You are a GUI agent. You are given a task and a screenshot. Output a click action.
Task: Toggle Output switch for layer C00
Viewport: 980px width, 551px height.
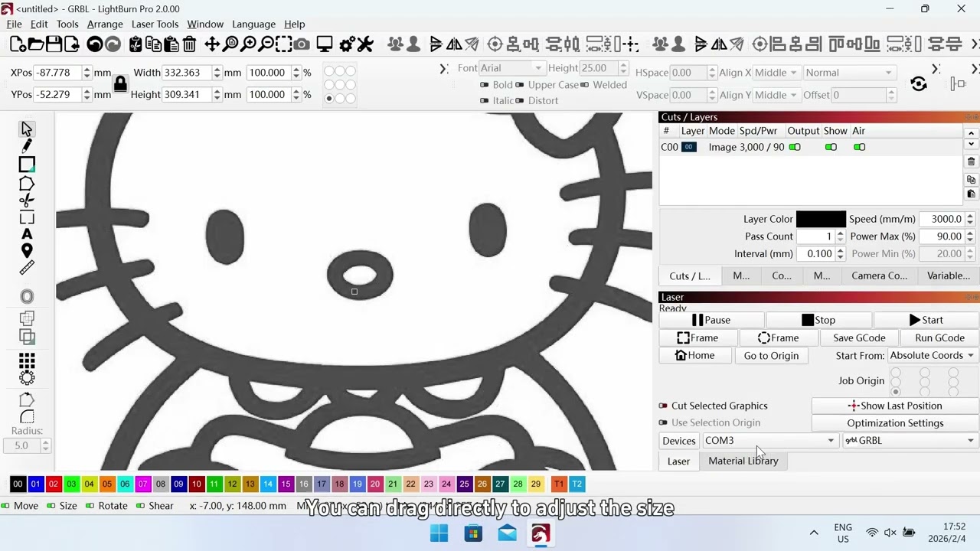[795, 147]
